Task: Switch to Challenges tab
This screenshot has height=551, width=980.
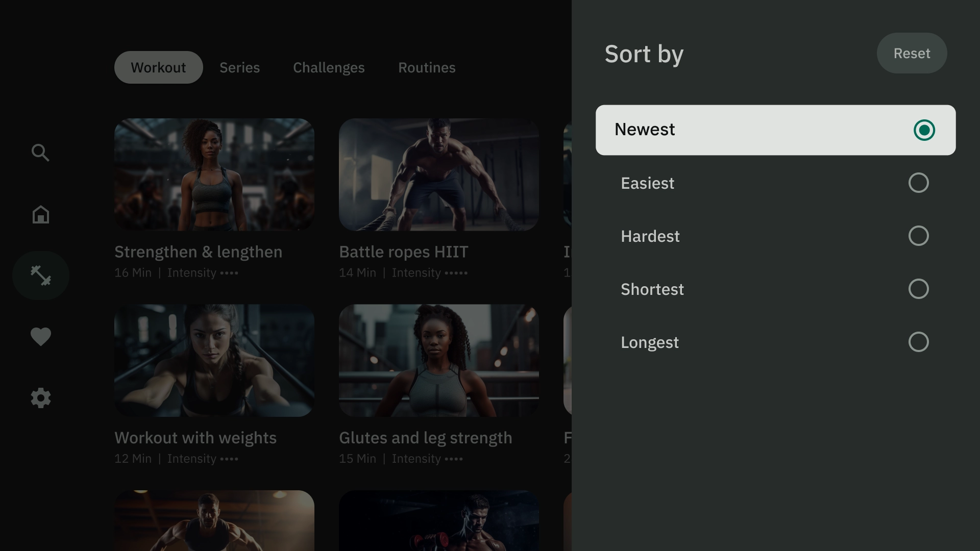Action: coord(329,67)
